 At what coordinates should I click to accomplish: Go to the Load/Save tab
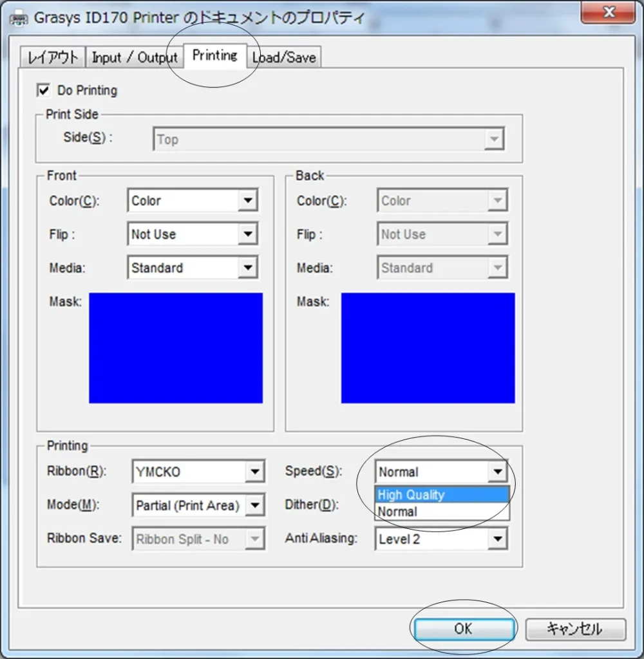[x=285, y=57]
